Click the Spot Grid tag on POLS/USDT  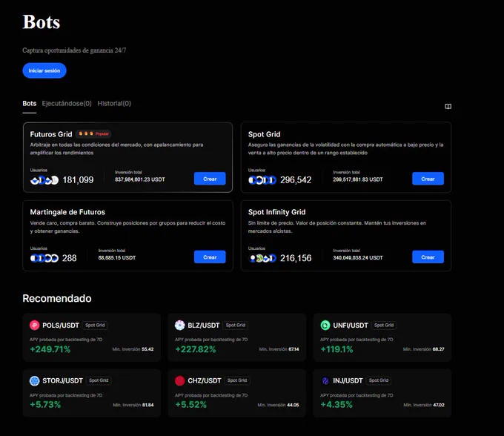click(x=95, y=326)
